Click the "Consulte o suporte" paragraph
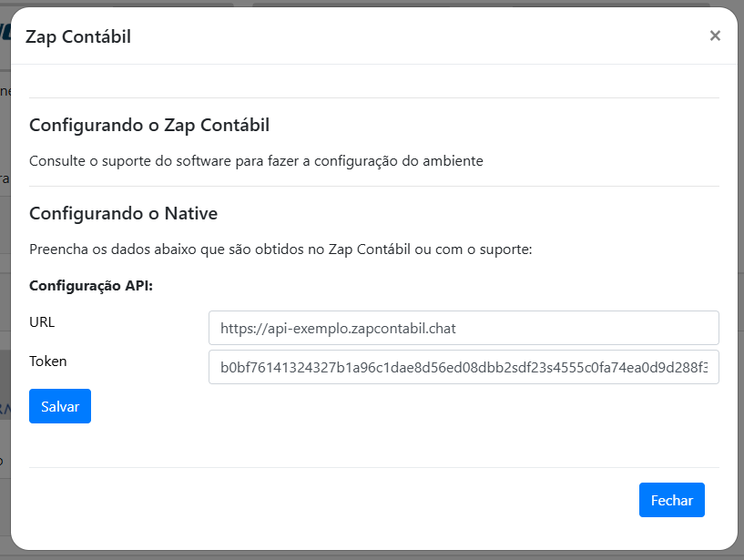The height and width of the screenshot is (560, 744). pos(256,161)
